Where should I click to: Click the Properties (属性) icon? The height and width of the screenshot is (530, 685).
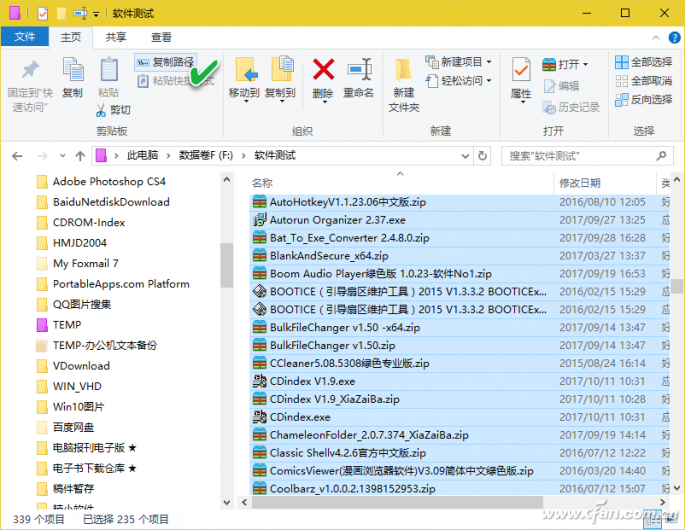tap(521, 70)
